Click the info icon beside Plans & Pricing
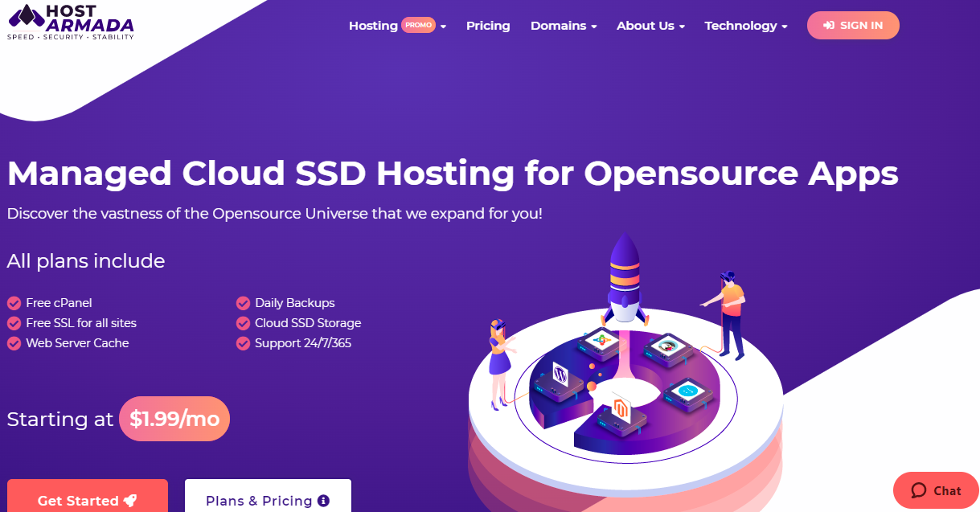The image size is (980, 512). click(x=324, y=500)
